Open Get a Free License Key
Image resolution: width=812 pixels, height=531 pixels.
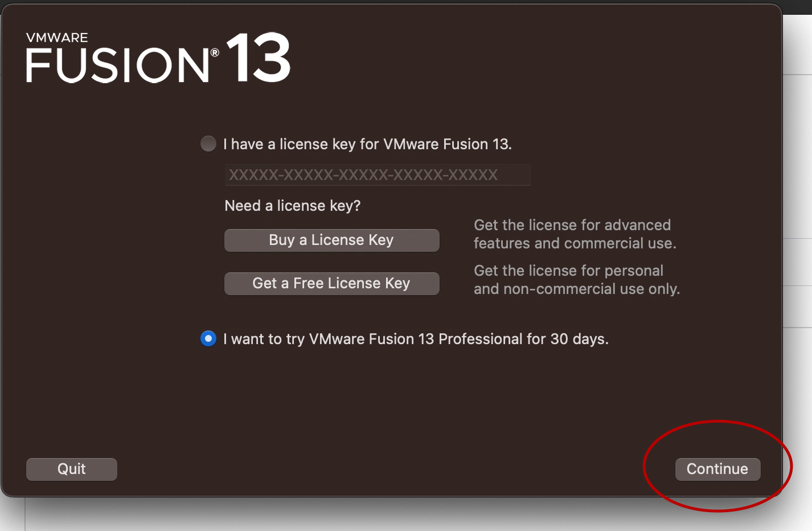tap(331, 283)
